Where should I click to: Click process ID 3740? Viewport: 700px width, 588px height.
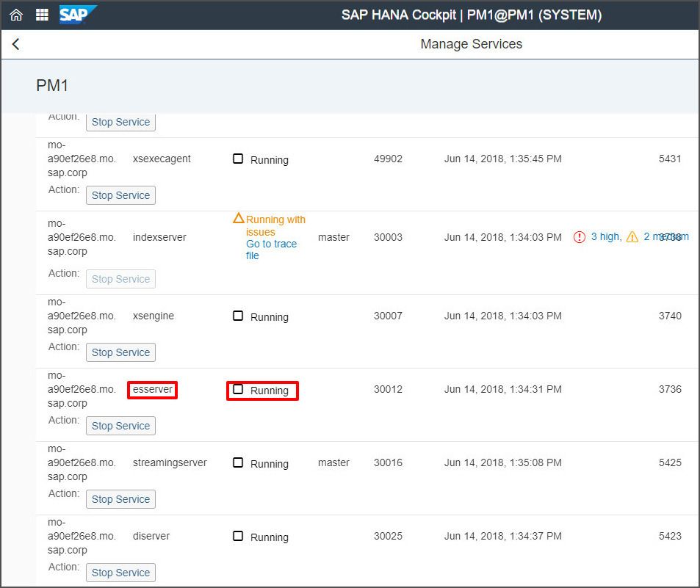pyautogui.click(x=670, y=316)
